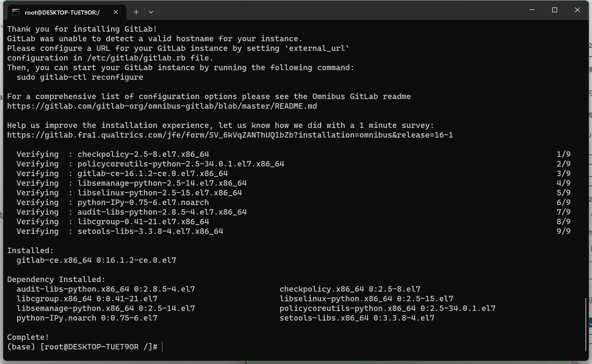The height and width of the screenshot is (364, 592).
Task: Close the root@DESKTOP-TUET9OR tab
Action: coord(116,12)
